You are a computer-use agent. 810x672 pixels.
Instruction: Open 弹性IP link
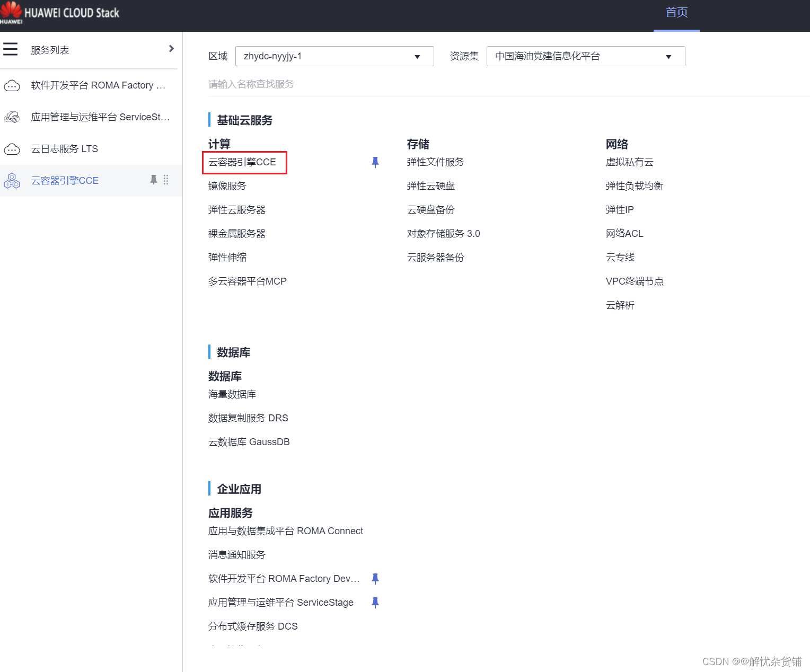pyautogui.click(x=620, y=210)
